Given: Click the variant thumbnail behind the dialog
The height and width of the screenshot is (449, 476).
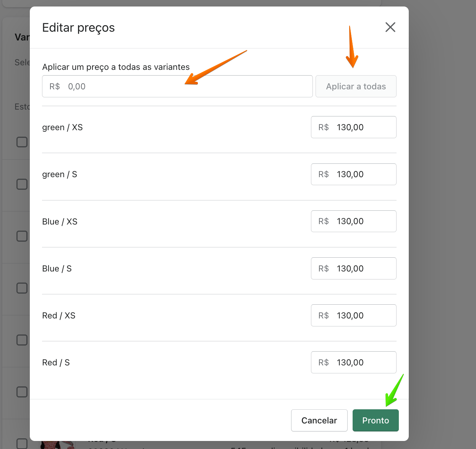Looking at the screenshot, I should coord(57,445).
